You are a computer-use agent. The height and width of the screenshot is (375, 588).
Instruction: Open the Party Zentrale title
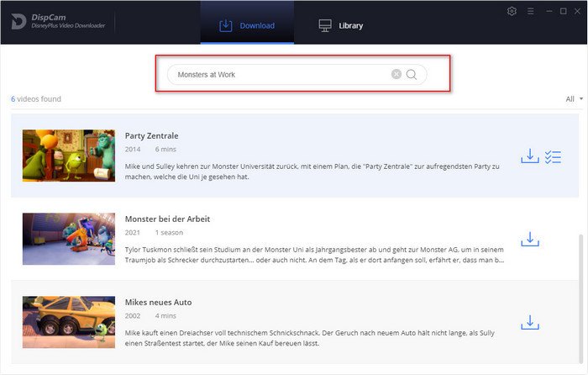pyautogui.click(x=151, y=136)
